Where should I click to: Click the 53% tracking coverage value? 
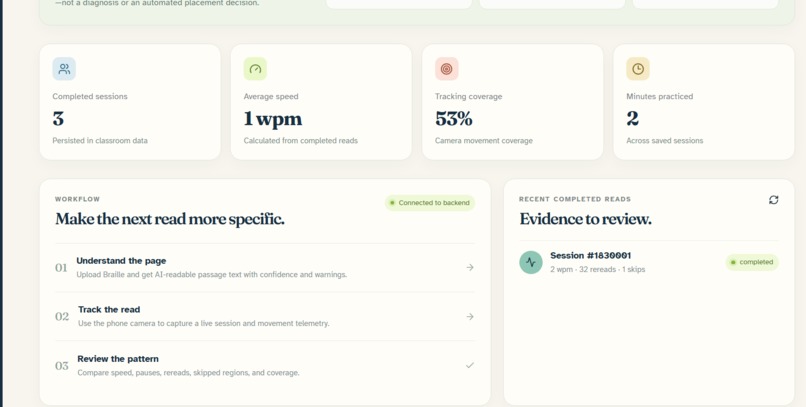pos(454,119)
